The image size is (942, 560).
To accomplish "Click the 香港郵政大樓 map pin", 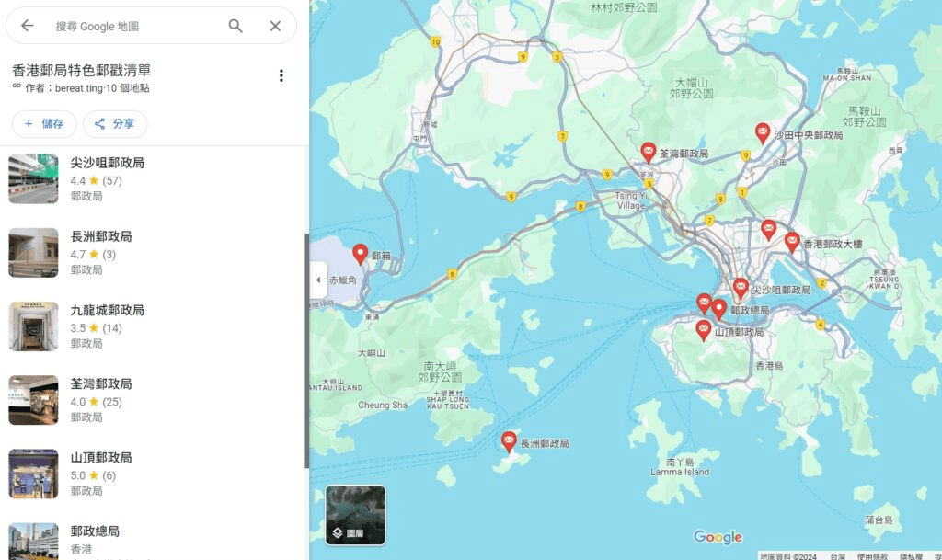I will tap(792, 242).
